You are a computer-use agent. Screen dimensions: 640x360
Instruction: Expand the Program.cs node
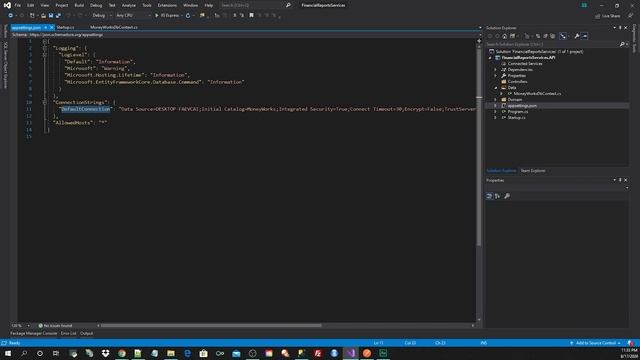[x=496, y=111]
